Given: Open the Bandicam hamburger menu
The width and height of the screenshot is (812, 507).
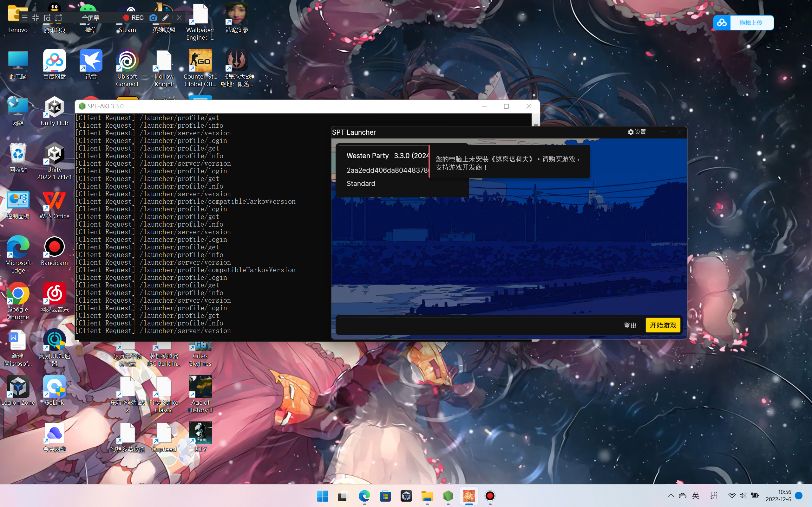Looking at the screenshot, I should point(24,18).
